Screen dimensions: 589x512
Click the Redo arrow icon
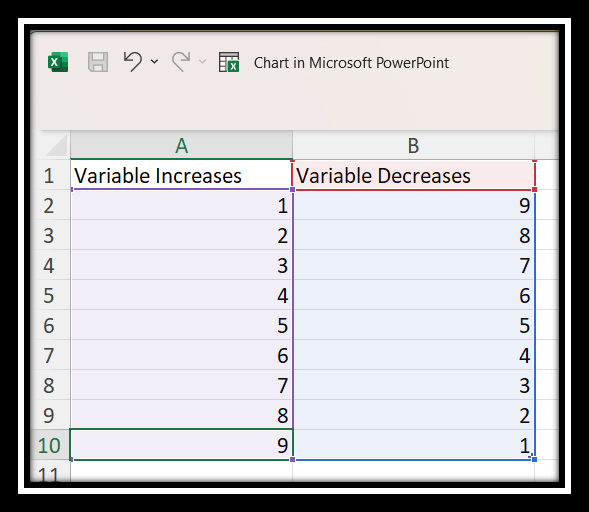pos(181,62)
